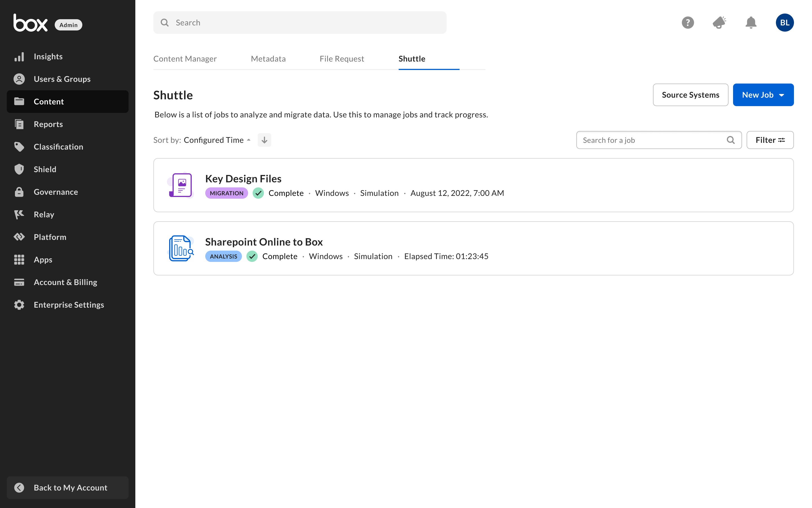812x508 pixels.
Task: Click the Users & Groups person icon
Action: point(19,79)
